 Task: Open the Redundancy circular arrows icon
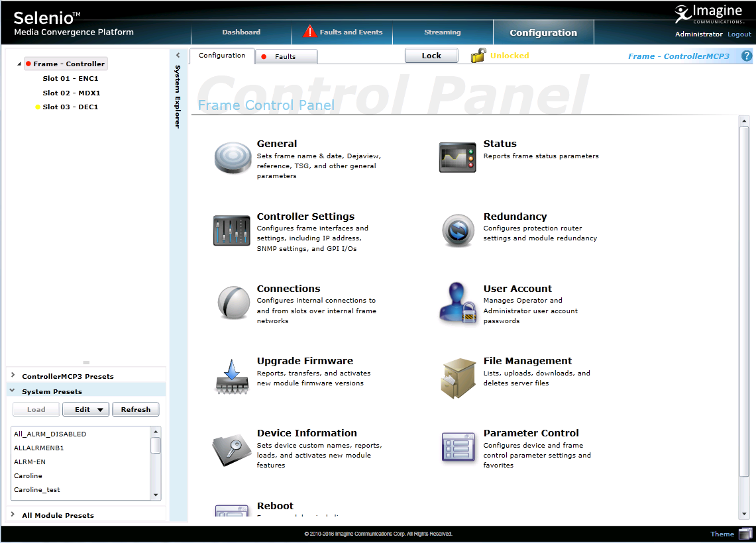tap(458, 230)
